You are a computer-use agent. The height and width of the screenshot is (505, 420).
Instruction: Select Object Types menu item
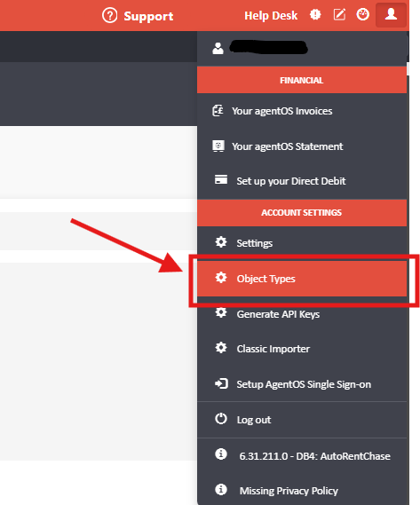(x=302, y=279)
